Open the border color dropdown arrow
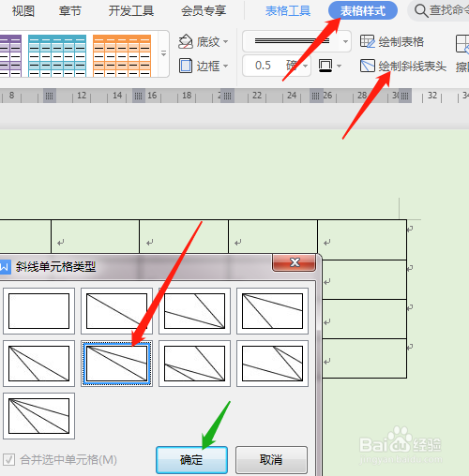This screenshot has width=469, height=476. 340,66
